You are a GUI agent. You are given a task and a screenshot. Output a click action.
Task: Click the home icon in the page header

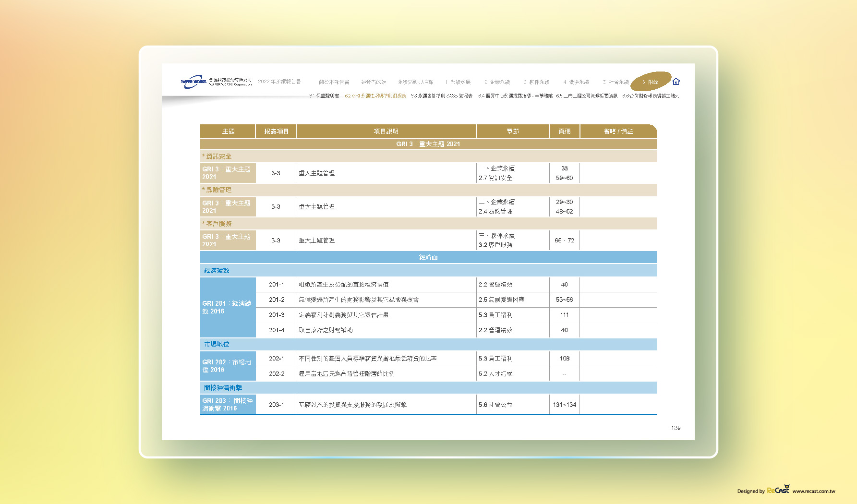tap(676, 82)
